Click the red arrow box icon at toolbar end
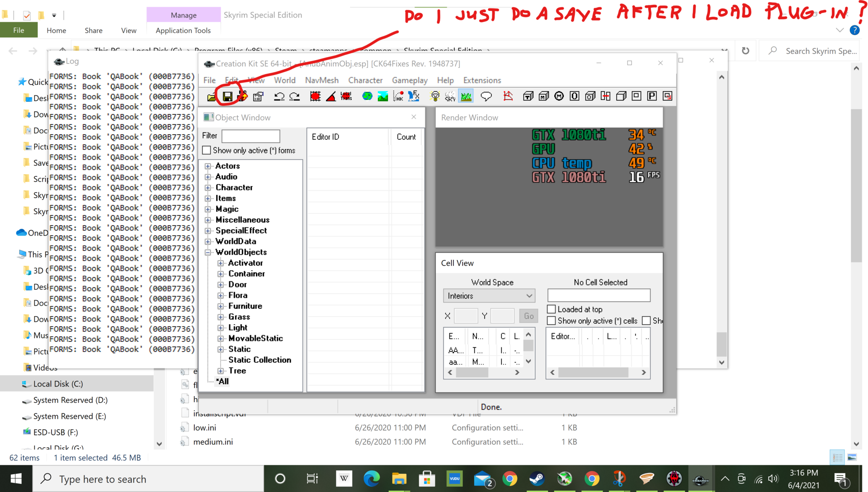Image resolution: width=868 pixels, height=492 pixels. pyautogui.click(x=667, y=96)
